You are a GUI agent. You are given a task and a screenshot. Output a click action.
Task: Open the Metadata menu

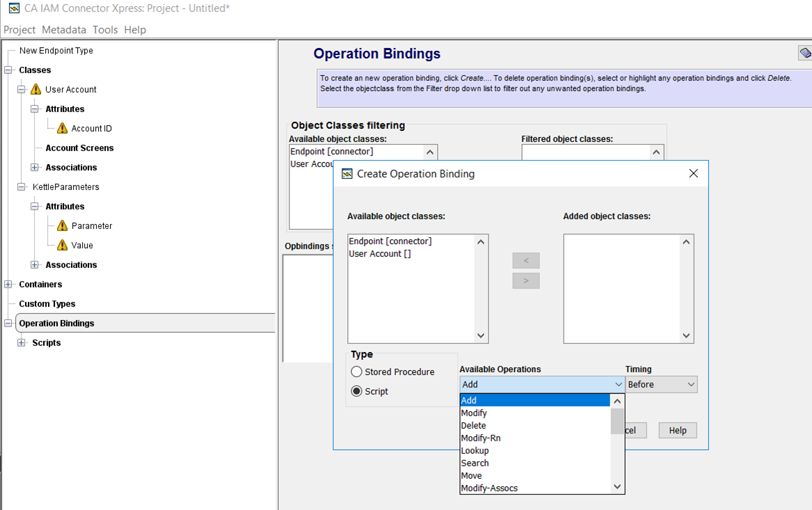click(64, 29)
